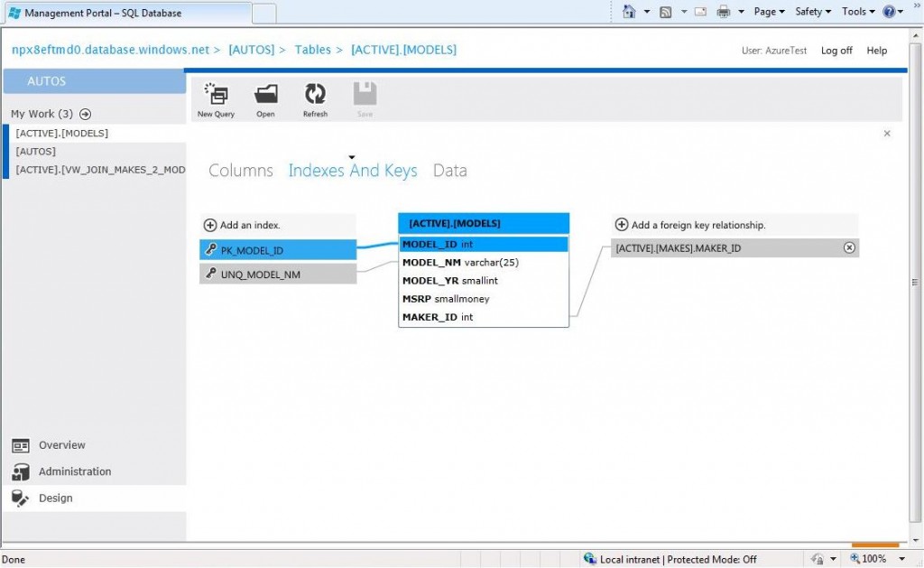The height and width of the screenshot is (568, 924).
Task: Remove the [ACTIVE].[MAKES].MAKER_ID relationship
Action: point(849,247)
